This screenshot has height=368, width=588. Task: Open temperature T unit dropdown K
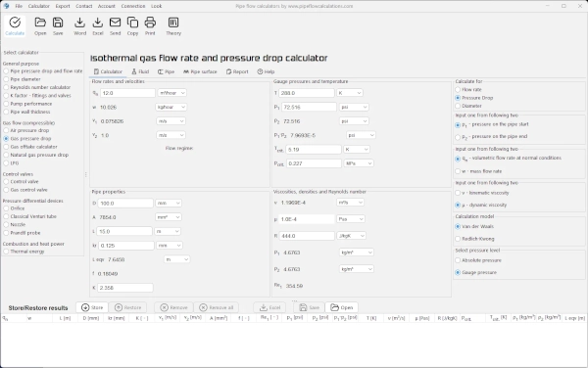(349, 93)
